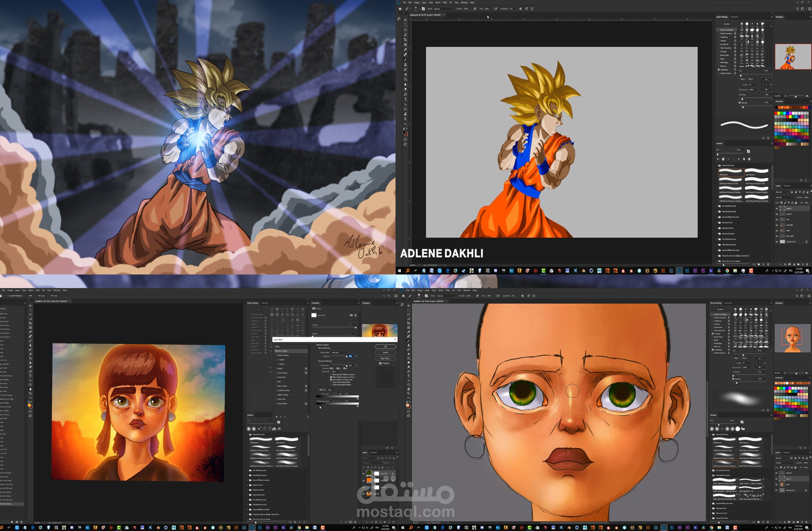Select the Move tool in bald face window
Image resolution: width=812 pixels, height=531 pixels.
(408, 306)
